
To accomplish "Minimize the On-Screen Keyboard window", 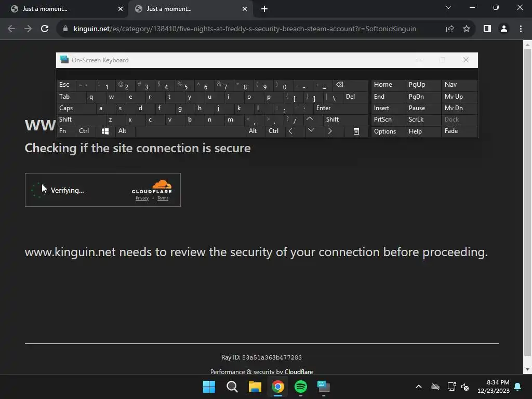I will pyautogui.click(x=419, y=60).
